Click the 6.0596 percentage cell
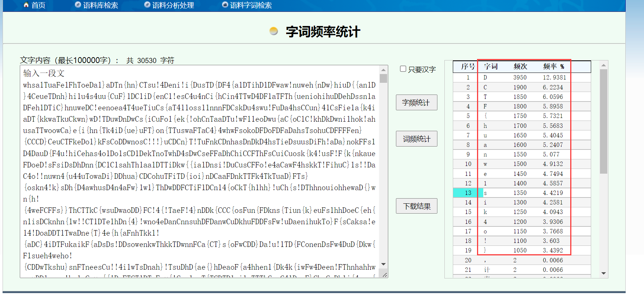 553,97
